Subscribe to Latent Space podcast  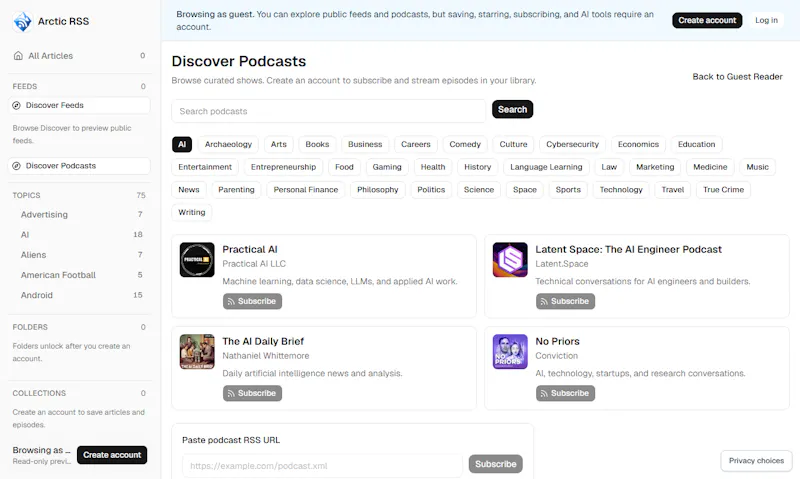565,301
